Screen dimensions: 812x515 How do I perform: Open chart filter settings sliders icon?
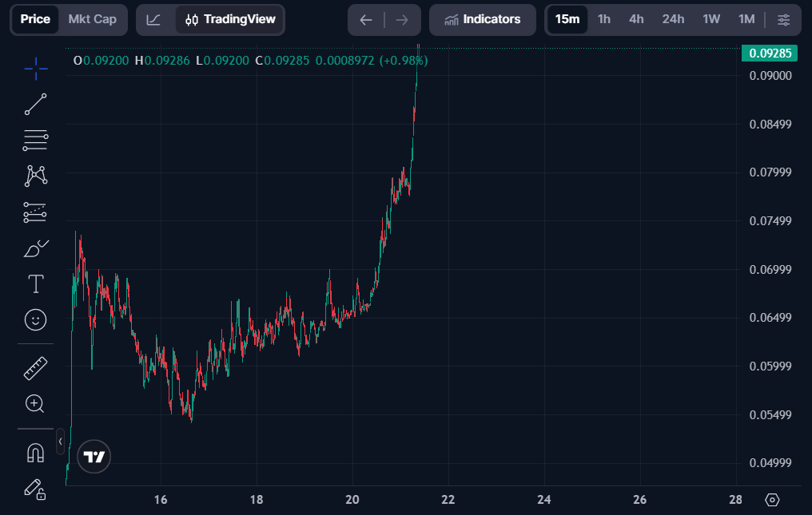783,20
